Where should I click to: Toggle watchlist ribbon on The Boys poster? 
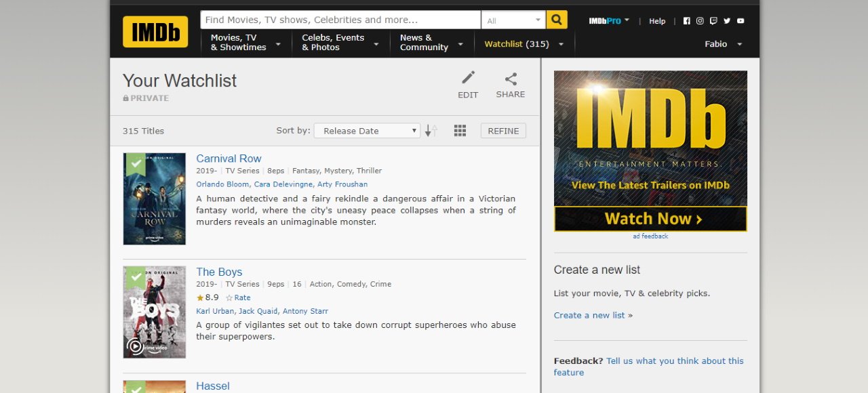click(x=136, y=276)
